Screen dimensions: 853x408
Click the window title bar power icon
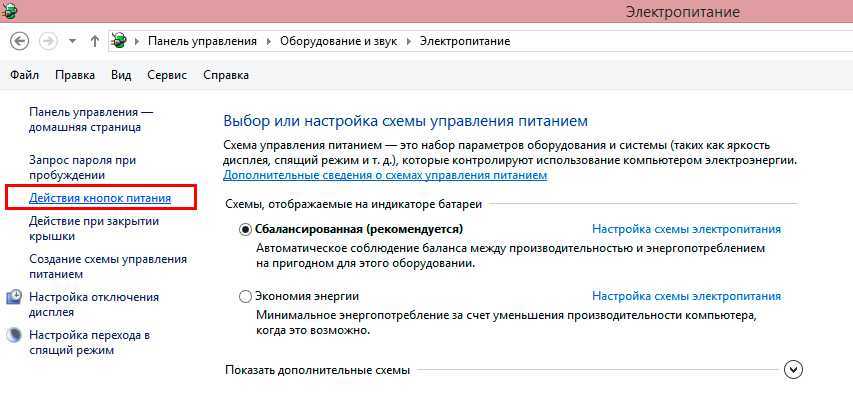9,11
